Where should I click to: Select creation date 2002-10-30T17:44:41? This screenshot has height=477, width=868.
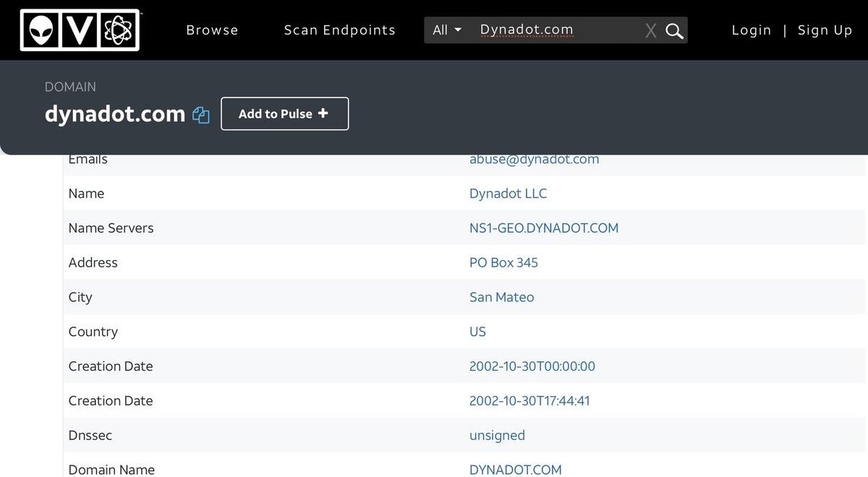point(529,400)
